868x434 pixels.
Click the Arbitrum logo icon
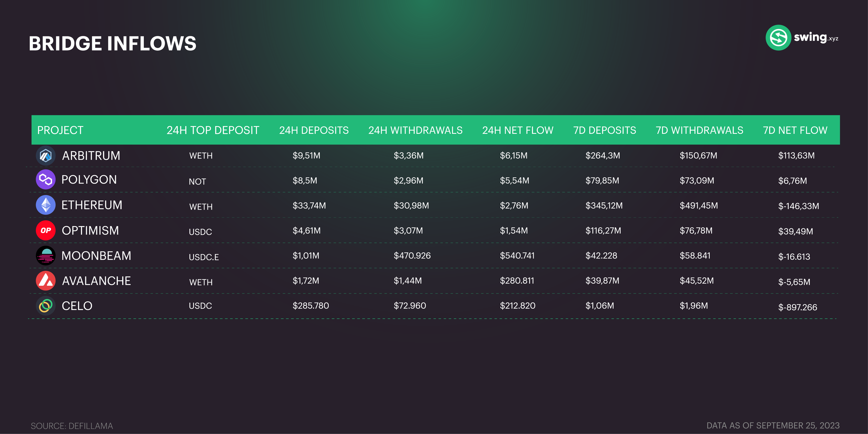point(46,156)
